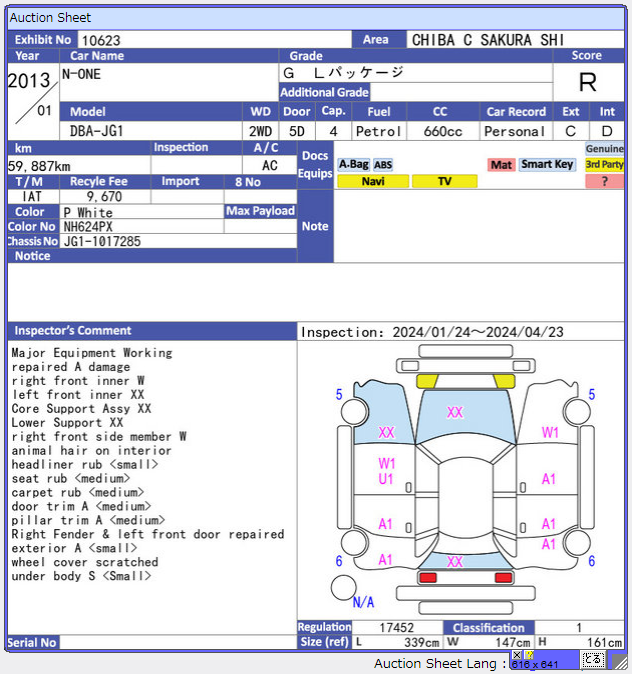Click the engine size 660cc
The width and height of the screenshot is (632, 674).
click(x=443, y=131)
